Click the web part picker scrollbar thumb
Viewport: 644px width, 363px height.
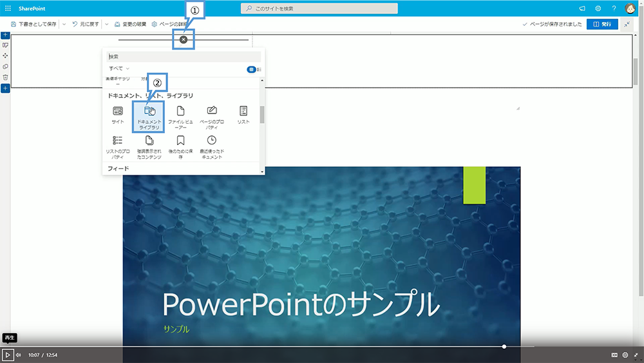coord(262,114)
